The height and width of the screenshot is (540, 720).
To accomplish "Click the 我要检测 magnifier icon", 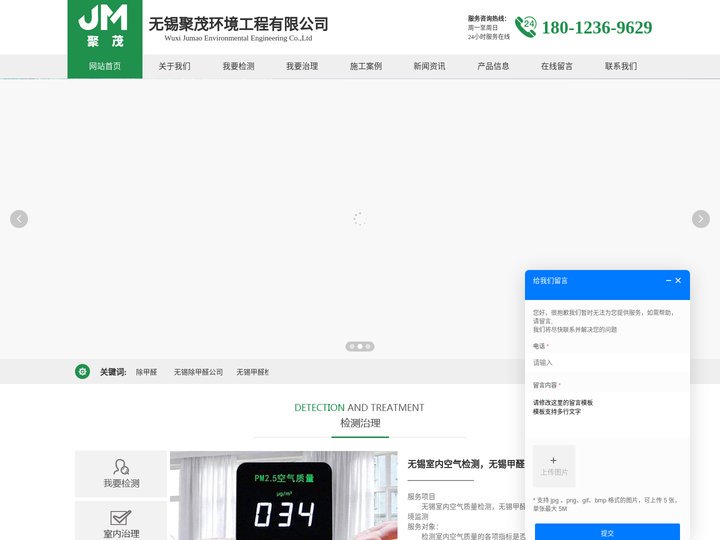I will coord(121,467).
